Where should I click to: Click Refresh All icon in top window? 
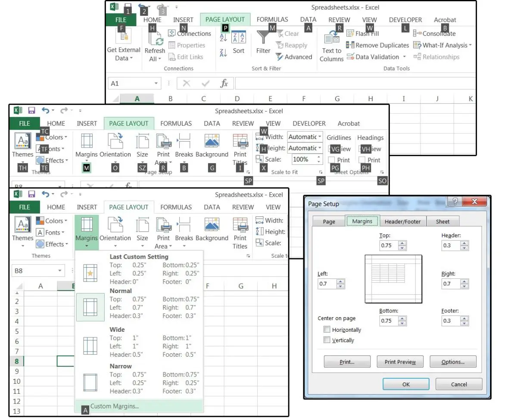click(155, 39)
